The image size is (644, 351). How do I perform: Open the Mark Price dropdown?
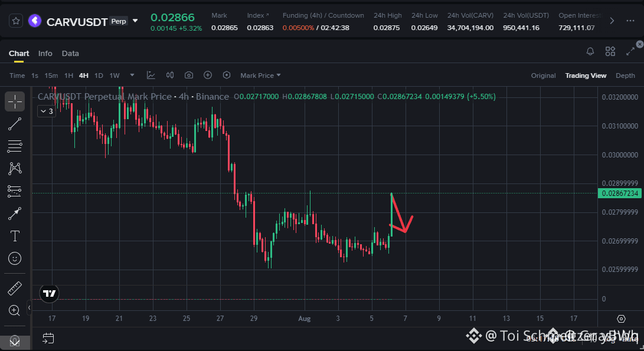(x=260, y=76)
